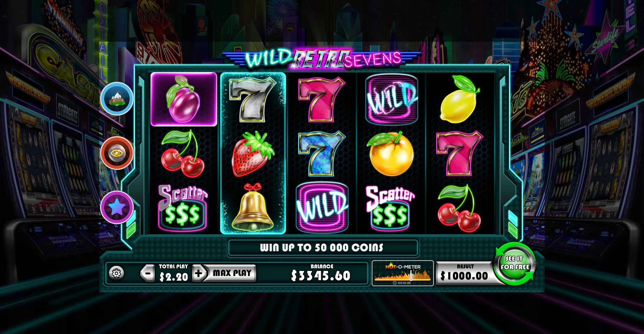Click the strawberry symbol on reel two

(253, 154)
